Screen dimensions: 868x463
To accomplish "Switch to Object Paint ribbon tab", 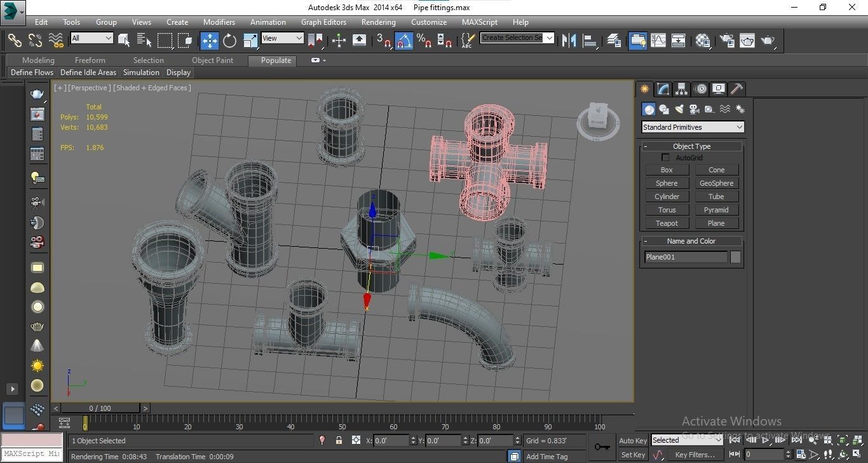I will [x=212, y=60].
